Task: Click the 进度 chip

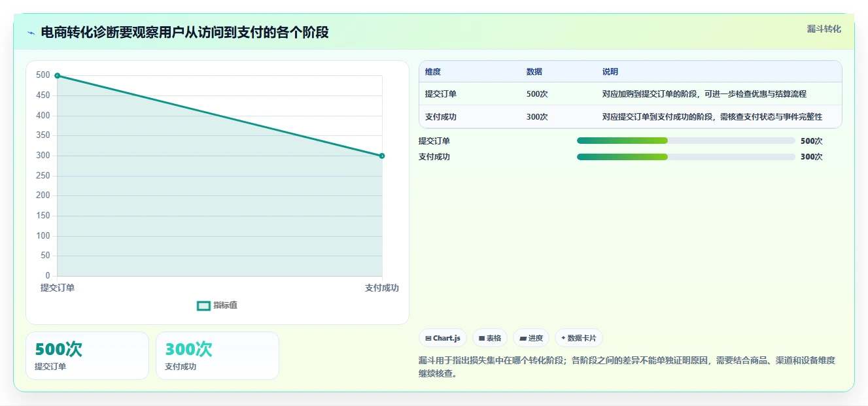Action: (x=531, y=338)
